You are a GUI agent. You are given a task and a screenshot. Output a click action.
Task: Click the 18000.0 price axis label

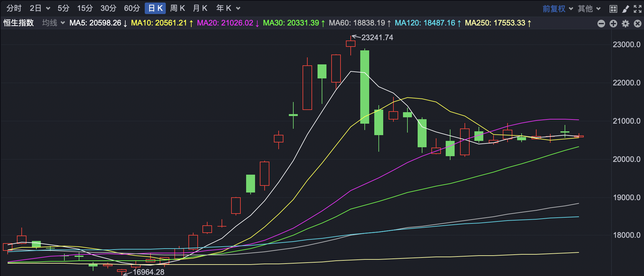(x=626, y=235)
